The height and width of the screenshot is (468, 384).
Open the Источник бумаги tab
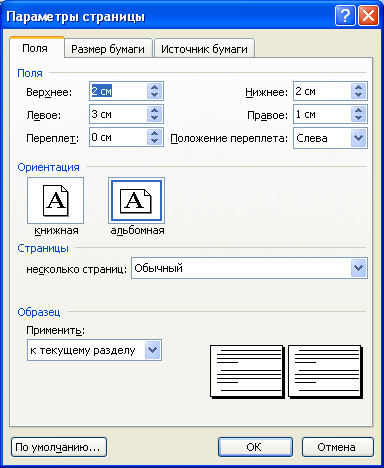(204, 49)
